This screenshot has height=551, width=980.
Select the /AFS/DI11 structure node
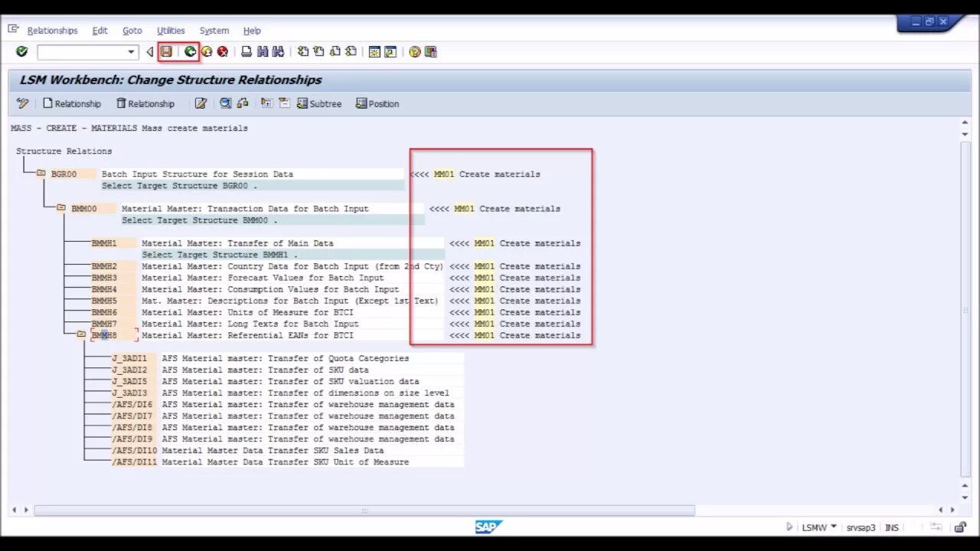(x=134, y=462)
